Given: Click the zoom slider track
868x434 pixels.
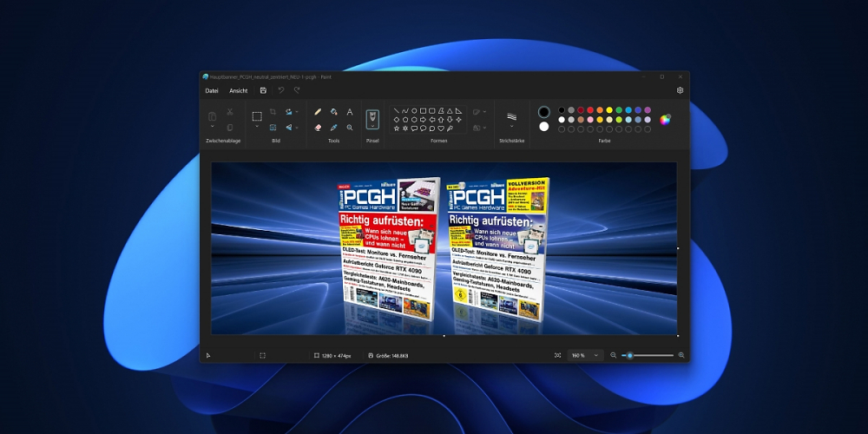Looking at the screenshot, I should tap(648, 355).
